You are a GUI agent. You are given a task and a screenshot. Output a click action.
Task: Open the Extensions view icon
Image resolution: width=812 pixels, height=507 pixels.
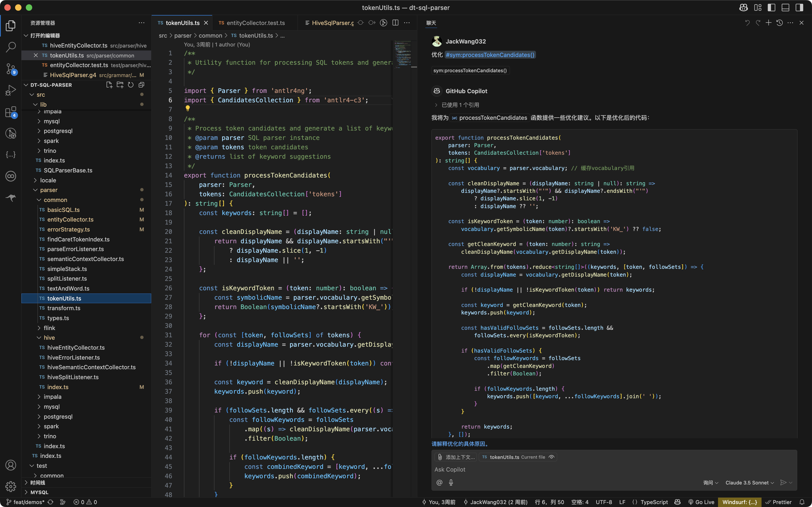point(11,112)
